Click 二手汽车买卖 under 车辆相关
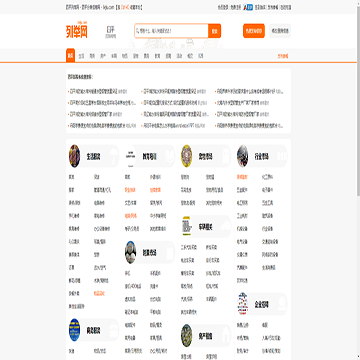The height and width of the screenshot is (360, 360). tap(189, 247)
